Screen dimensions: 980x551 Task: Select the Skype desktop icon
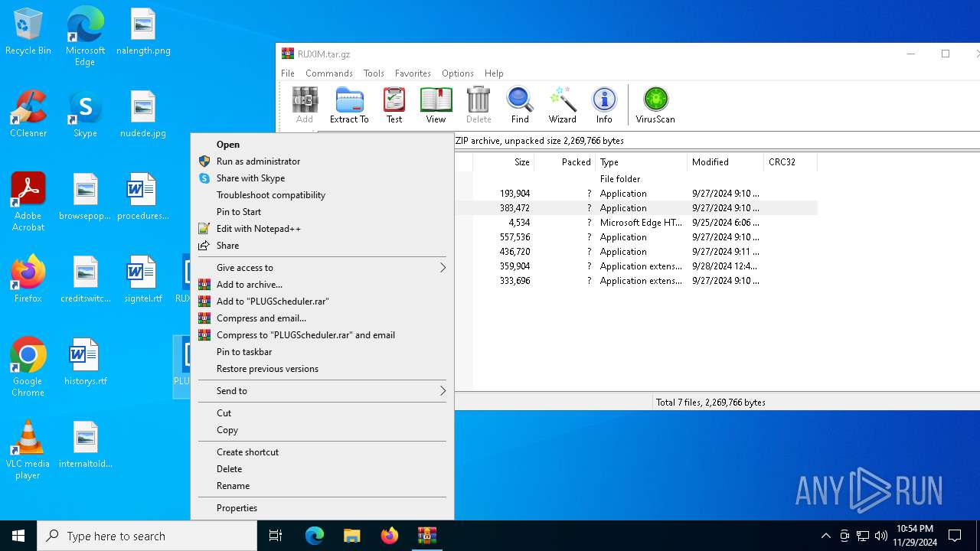(85, 115)
